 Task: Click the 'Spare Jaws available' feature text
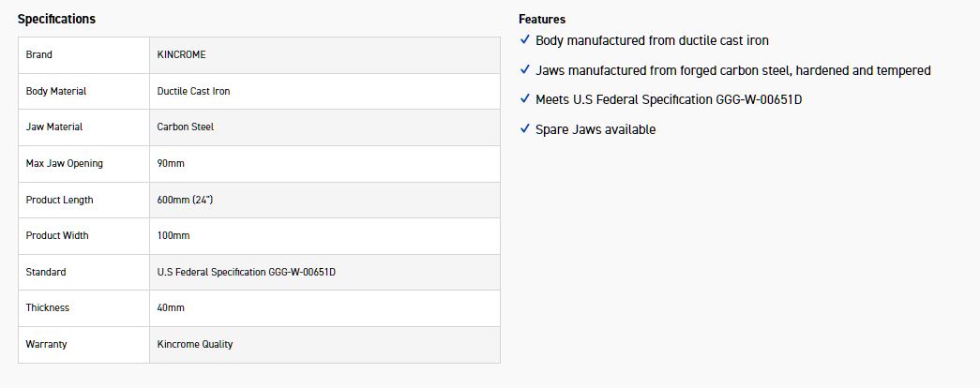coord(596,129)
